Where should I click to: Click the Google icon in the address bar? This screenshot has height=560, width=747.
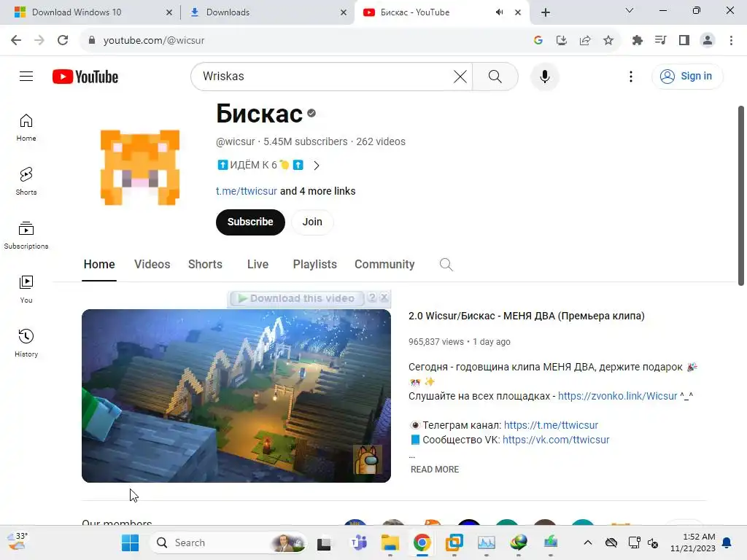[x=538, y=41]
